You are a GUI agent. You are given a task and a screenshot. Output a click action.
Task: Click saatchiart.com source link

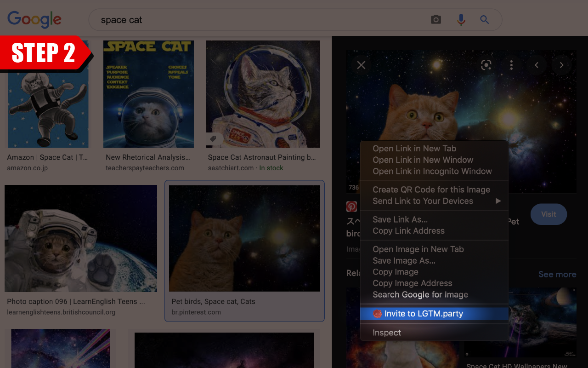(231, 168)
